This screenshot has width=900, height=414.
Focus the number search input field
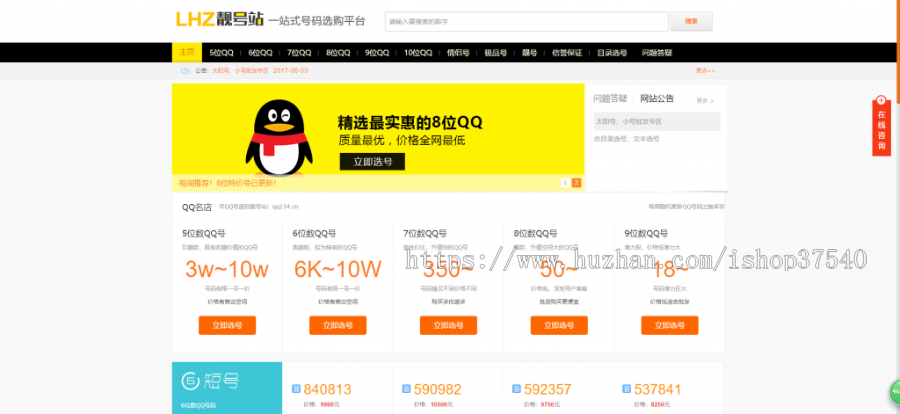(526, 21)
